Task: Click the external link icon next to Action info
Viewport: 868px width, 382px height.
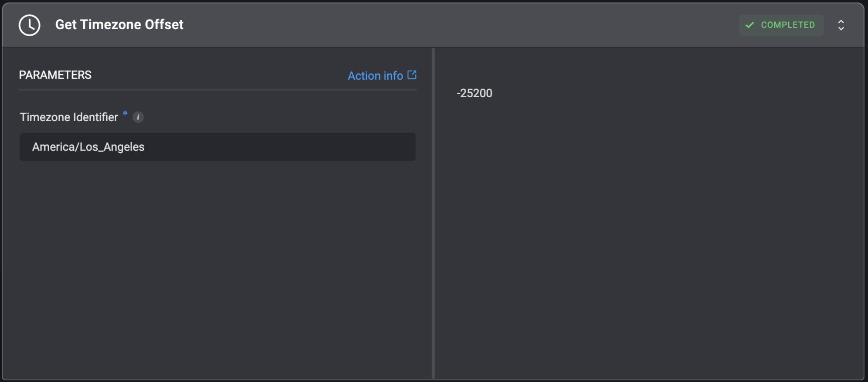Action: coord(412,75)
